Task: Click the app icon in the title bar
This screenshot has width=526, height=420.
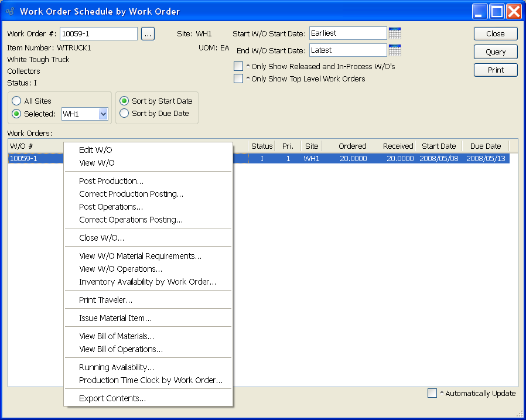Action: [10, 11]
